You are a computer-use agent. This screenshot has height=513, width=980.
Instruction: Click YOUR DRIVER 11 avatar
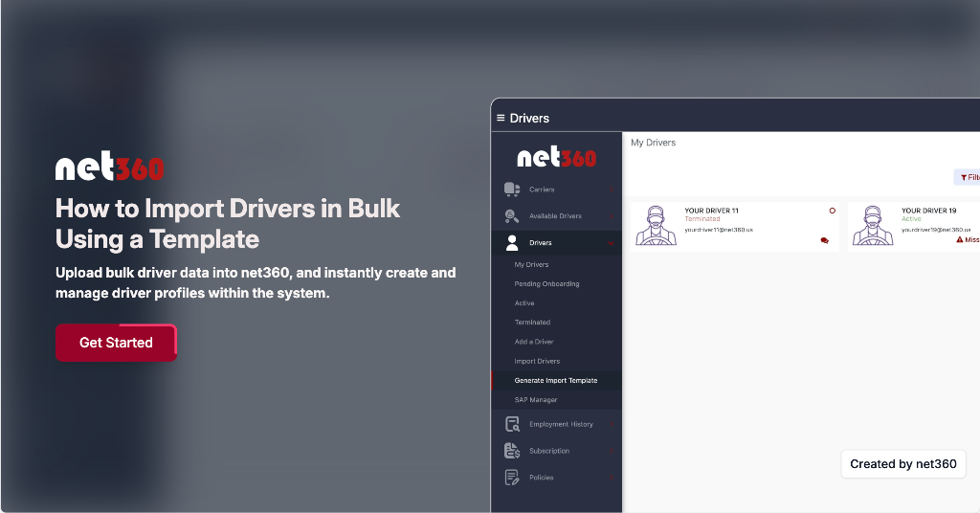click(x=656, y=226)
